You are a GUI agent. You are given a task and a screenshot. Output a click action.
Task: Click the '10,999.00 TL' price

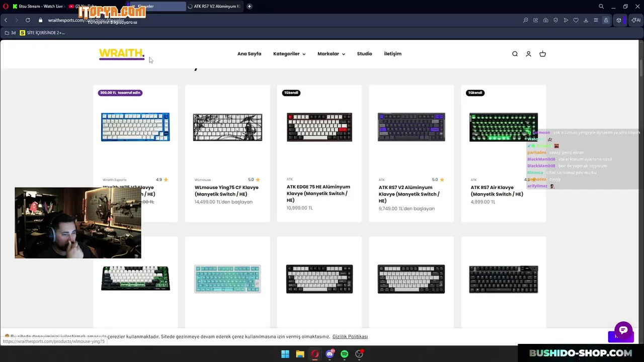299,208
